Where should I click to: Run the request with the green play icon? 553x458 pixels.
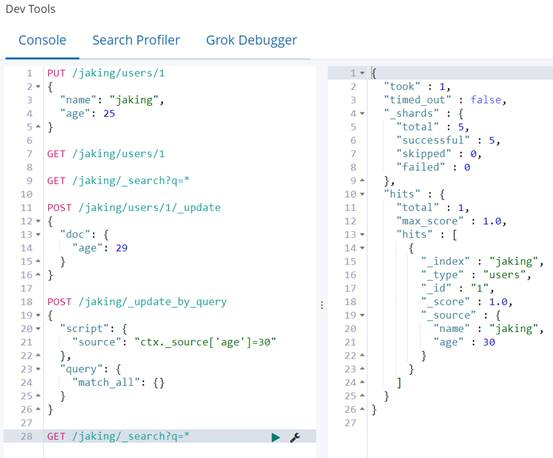click(x=275, y=437)
